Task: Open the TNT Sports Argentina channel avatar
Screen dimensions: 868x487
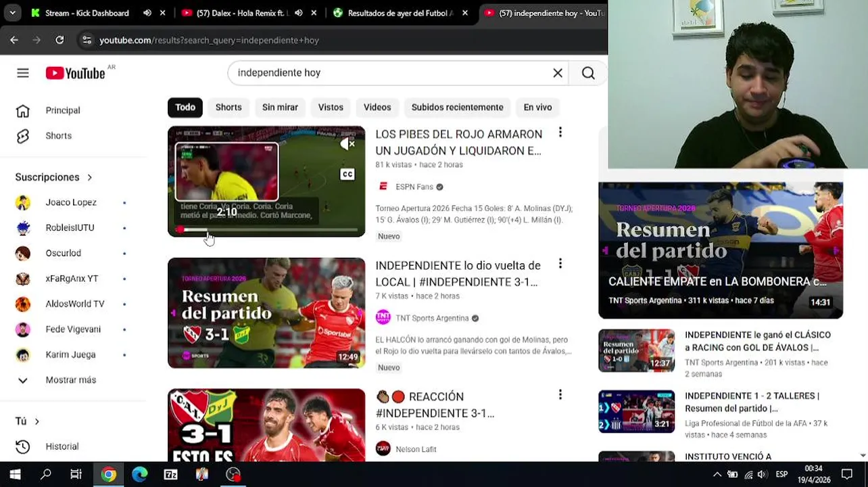Action: pos(383,318)
